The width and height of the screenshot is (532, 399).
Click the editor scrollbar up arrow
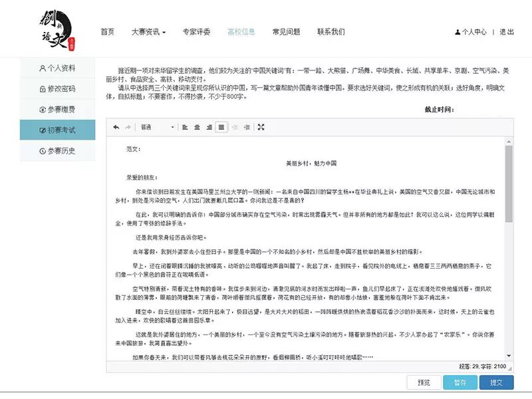tap(509, 141)
